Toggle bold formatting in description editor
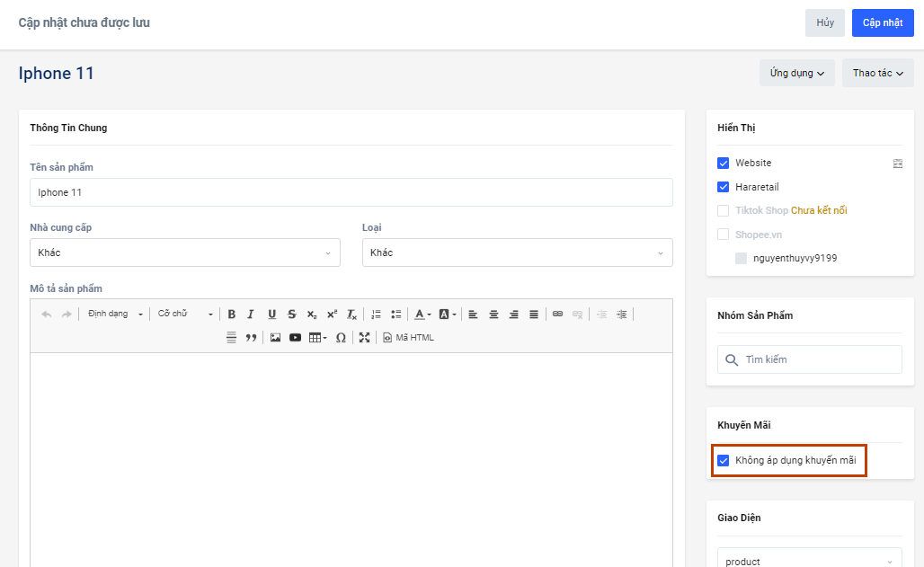The height and width of the screenshot is (567, 924). [x=231, y=315]
